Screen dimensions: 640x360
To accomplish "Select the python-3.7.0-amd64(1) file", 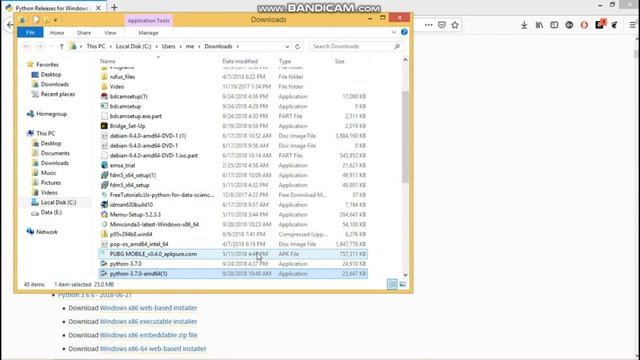I will coord(233,273).
